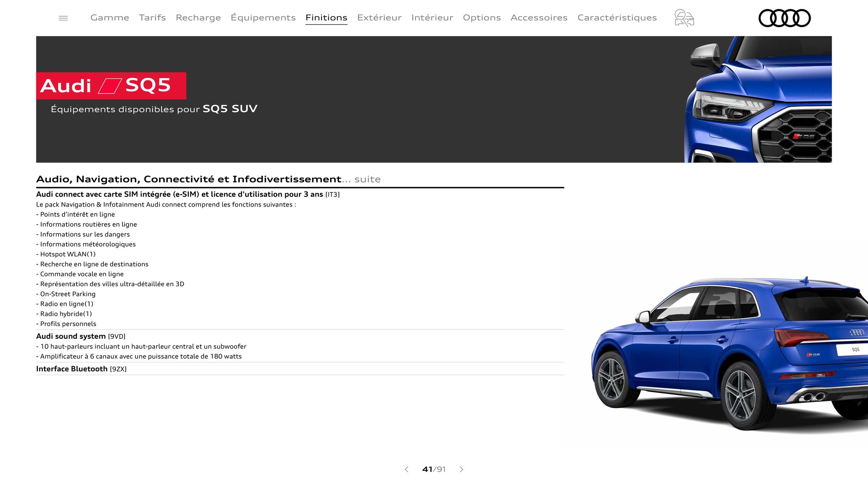Click the Audi sound system [9VD] heading

81,336
